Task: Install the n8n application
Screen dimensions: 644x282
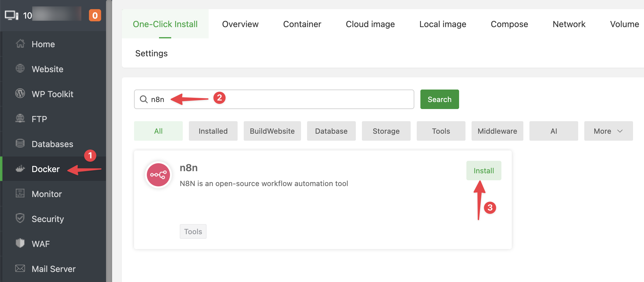Action: click(484, 171)
